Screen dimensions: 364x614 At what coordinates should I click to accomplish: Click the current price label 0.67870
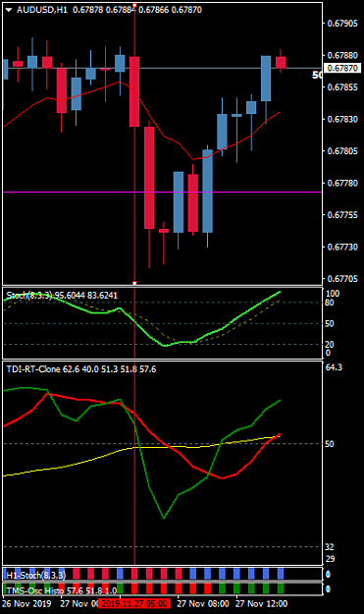tap(342, 68)
